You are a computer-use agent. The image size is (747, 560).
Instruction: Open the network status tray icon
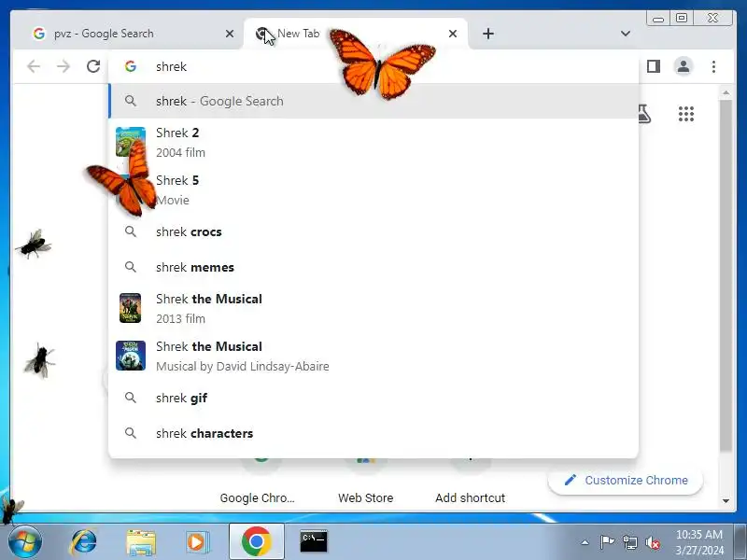pos(629,542)
